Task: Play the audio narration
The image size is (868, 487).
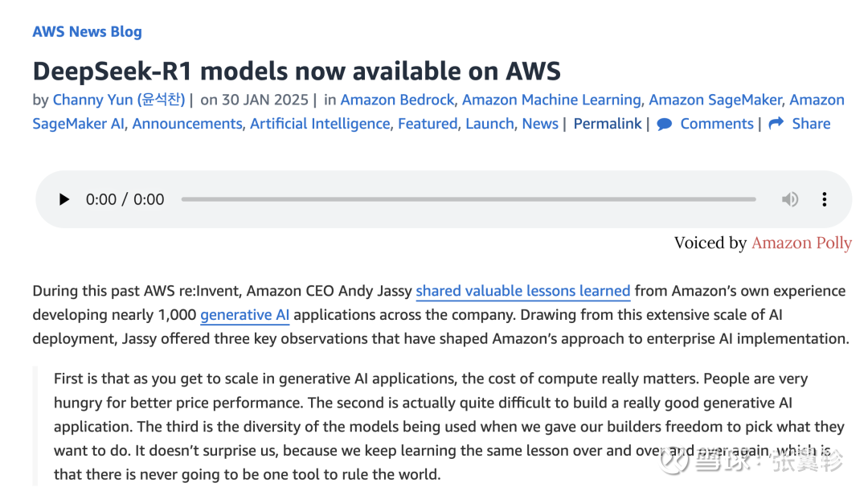Action: pyautogui.click(x=64, y=199)
